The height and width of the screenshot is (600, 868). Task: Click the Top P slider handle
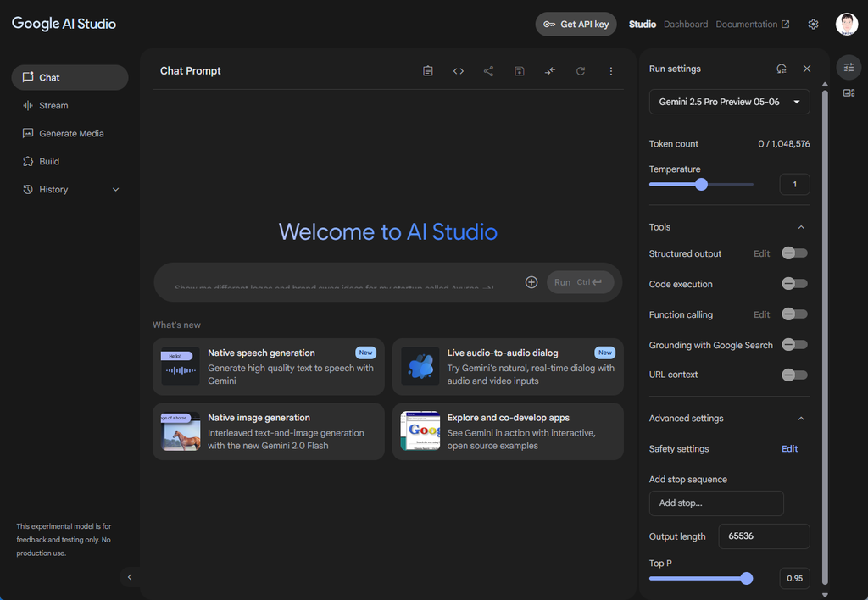747,579
